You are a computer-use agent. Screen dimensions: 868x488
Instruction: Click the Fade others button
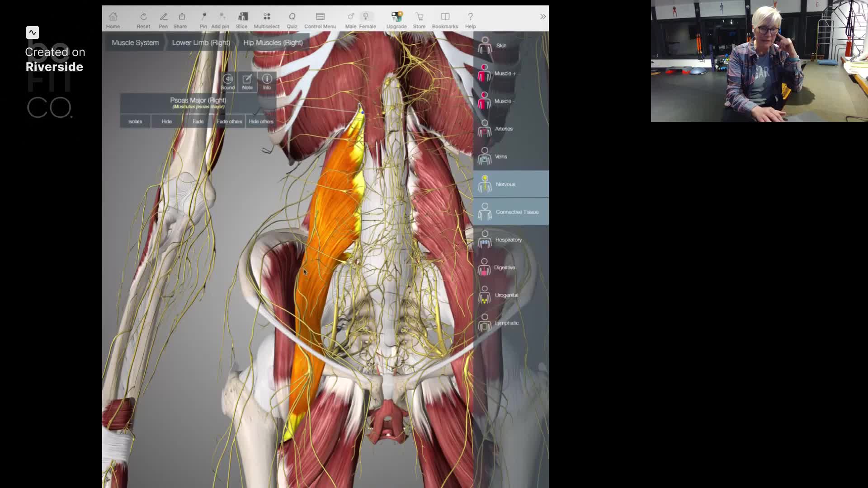229,121
